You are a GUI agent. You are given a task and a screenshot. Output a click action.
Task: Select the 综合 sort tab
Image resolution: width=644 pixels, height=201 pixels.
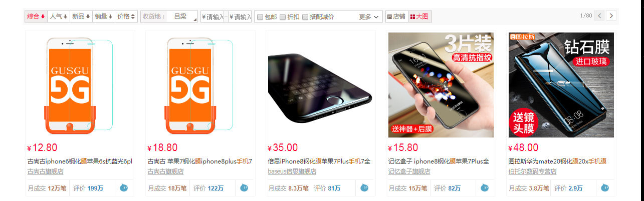(36, 16)
